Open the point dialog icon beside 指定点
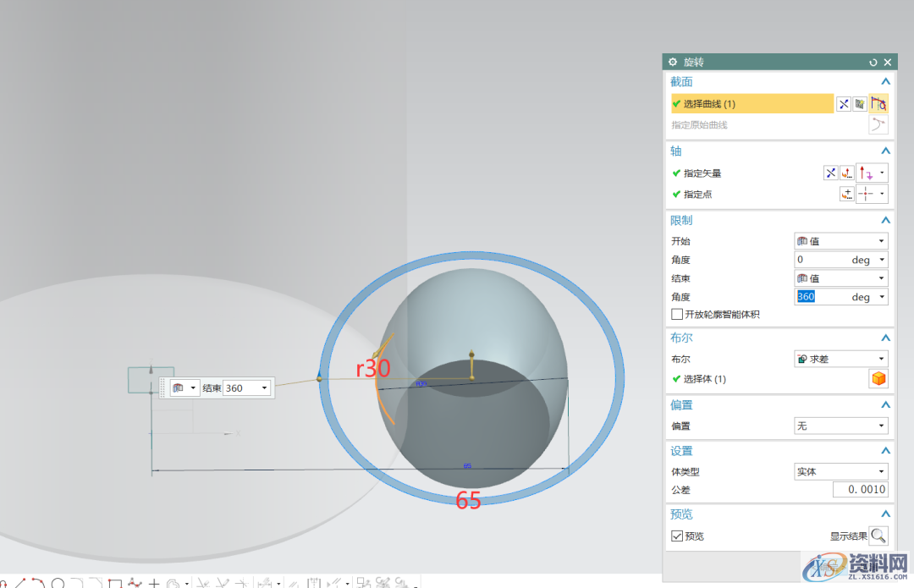 (846, 194)
